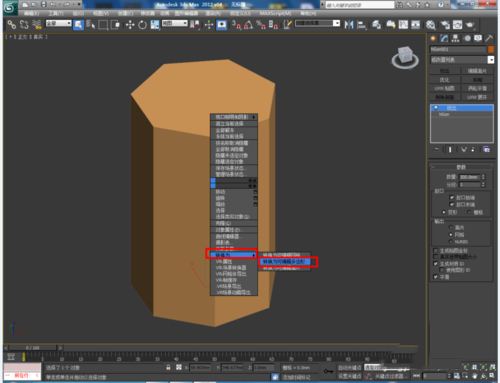Open the modifier list dropdown arrow
Image resolution: width=500 pixels, height=383 pixels.
(491, 60)
